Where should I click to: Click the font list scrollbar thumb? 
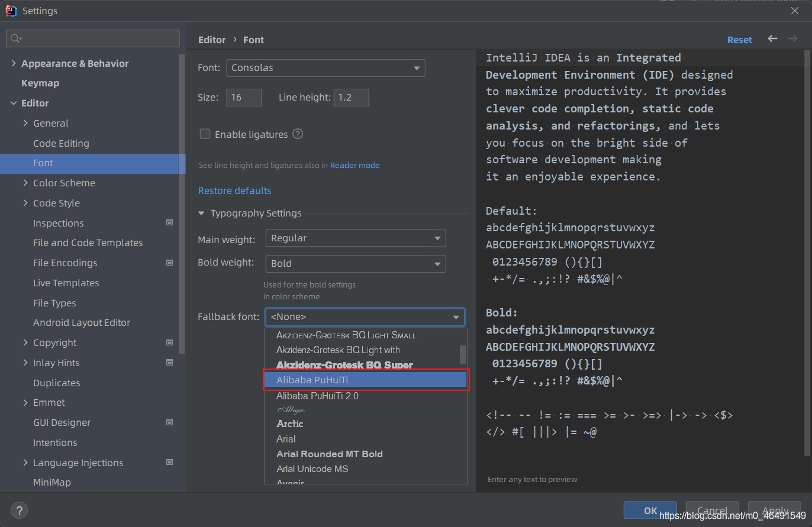pos(463,355)
